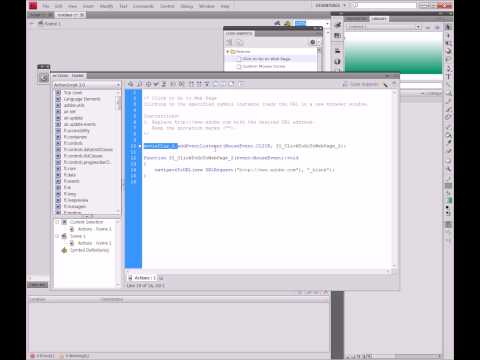Viewport: 480px width, 360px height.
Task: Open the Debug menu
Action: point(187,6)
